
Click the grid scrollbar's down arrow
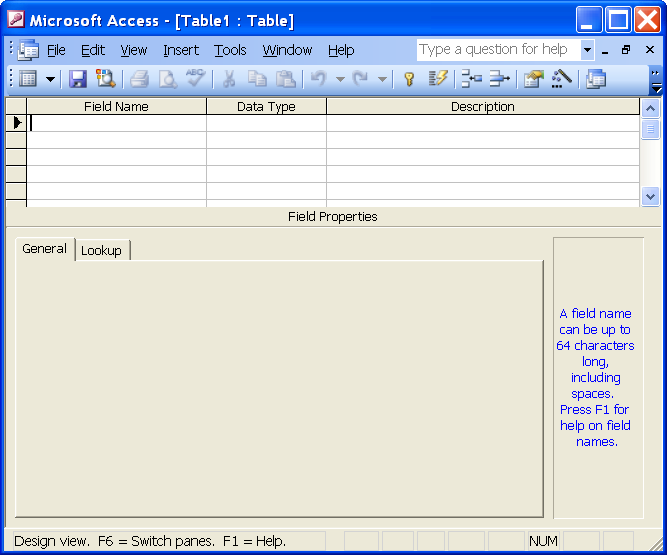click(x=650, y=196)
